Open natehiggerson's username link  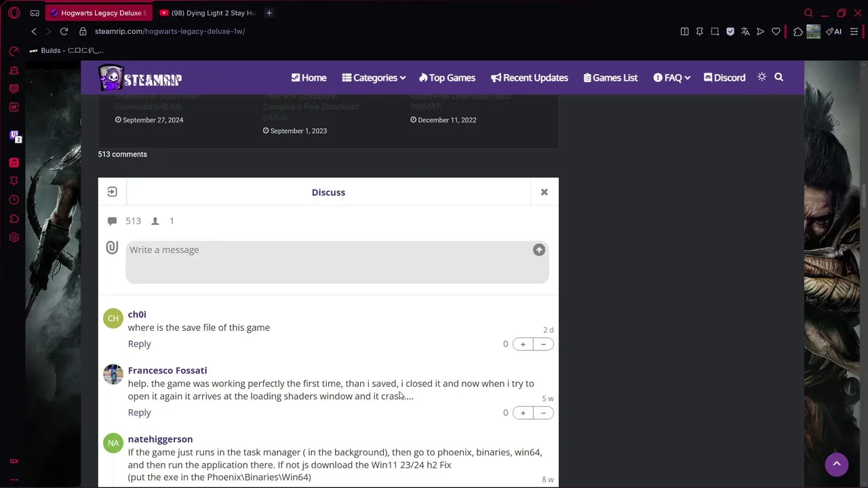160,439
